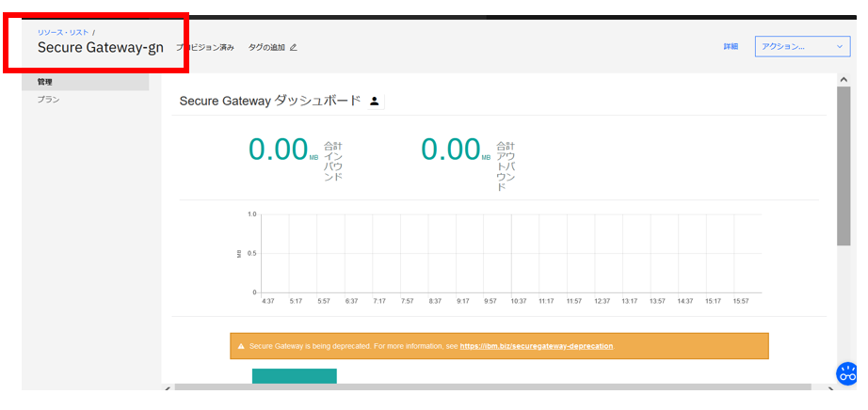Click the プロビジョン済み status text
The width and height of the screenshot is (868, 410).
[205, 48]
